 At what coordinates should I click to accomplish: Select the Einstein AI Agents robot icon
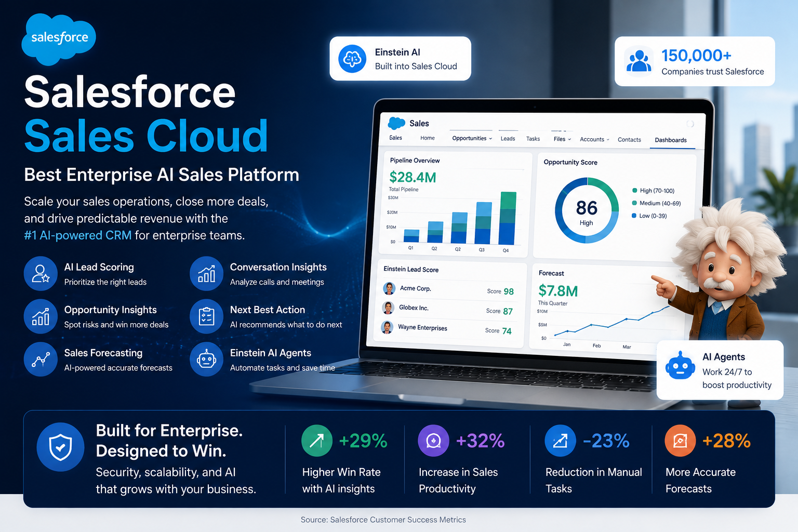(x=206, y=359)
